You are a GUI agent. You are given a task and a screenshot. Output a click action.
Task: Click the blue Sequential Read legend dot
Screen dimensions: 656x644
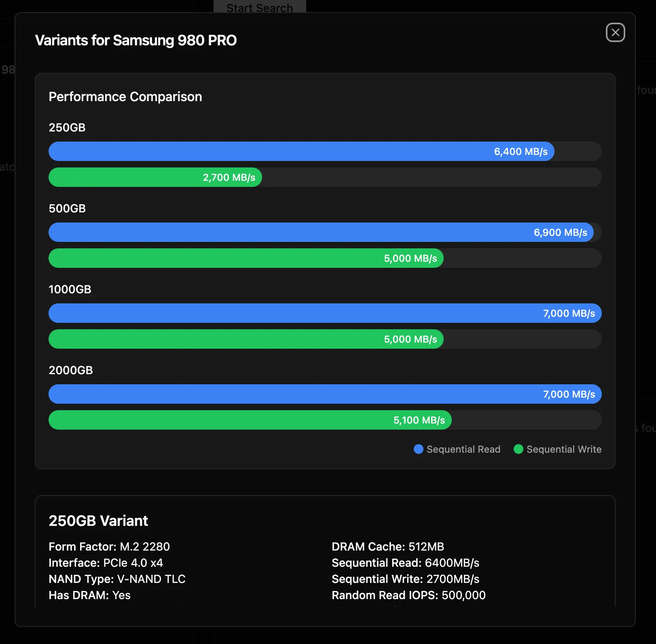click(x=418, y=449)
